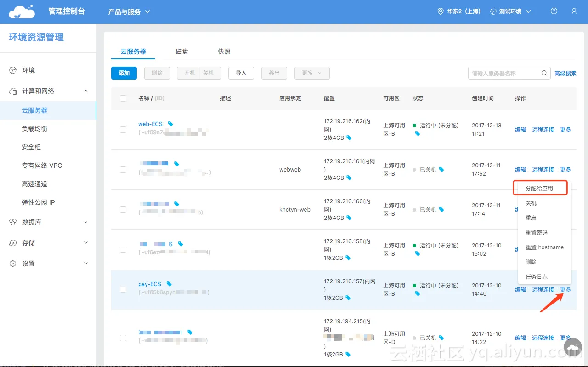The image size is (588, 367).
Task: Click the 计算和网络 sidebar icon
Action: pos(13,91)
